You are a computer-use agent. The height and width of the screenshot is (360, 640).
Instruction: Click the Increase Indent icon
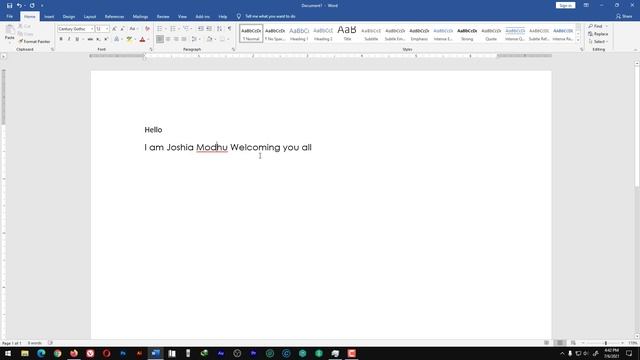pos(209,29)
